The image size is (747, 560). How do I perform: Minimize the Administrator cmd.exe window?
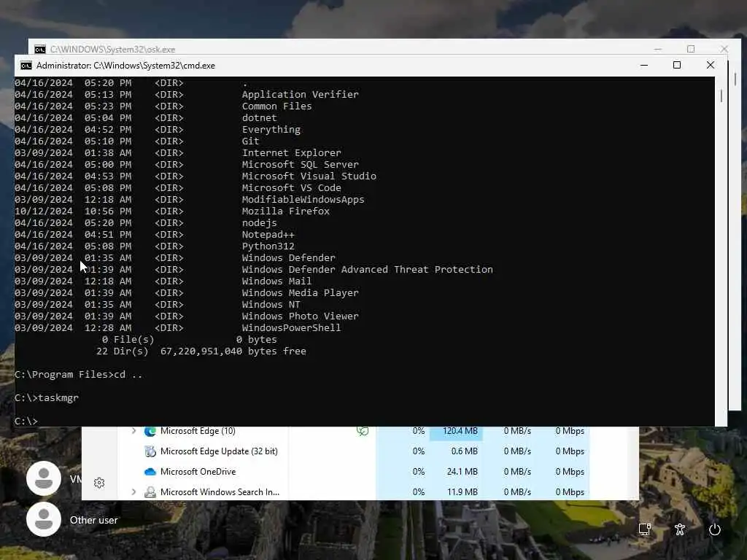644,65
